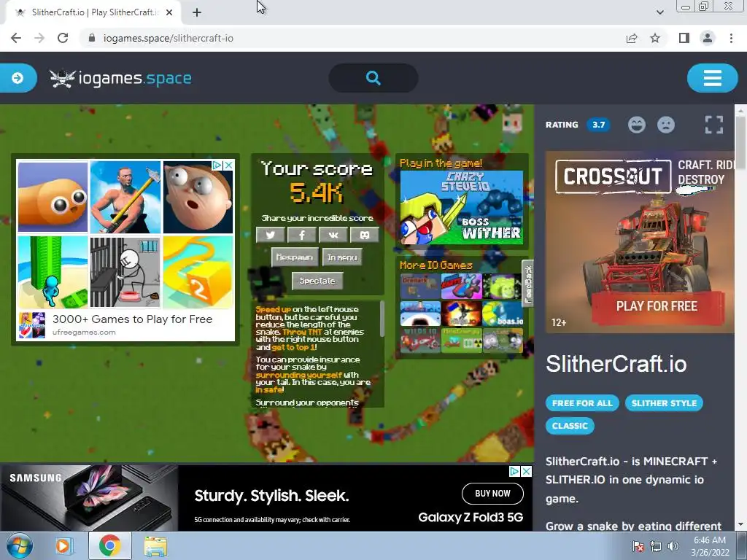Screen dimensions: 747x560
Task: Open the network tray icon
Action: click(656, 546)
